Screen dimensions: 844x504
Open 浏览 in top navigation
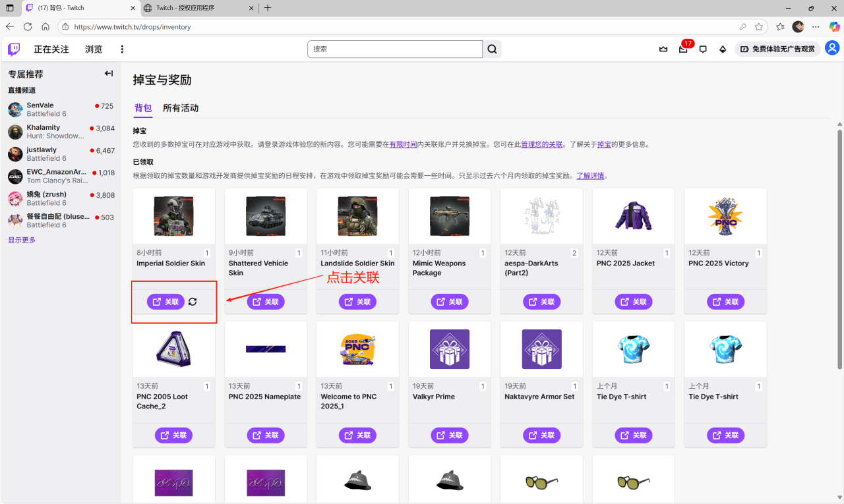[94, 49]
